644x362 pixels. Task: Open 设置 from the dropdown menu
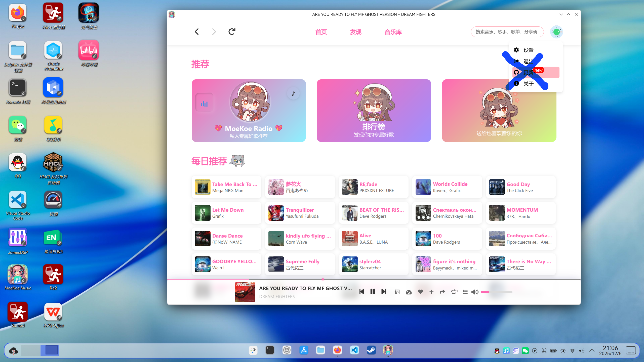[536, 50]
